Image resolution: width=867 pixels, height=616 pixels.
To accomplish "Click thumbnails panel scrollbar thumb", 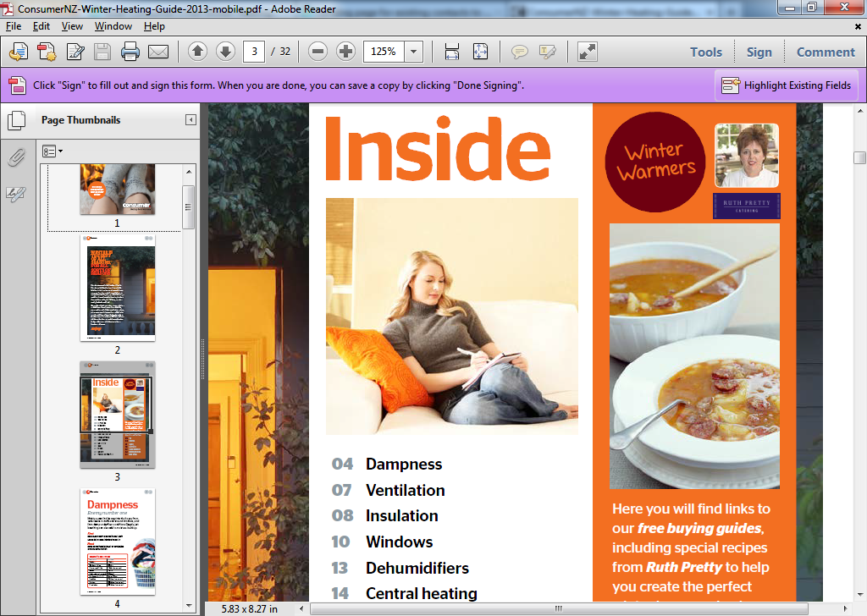I will point(189,207).
